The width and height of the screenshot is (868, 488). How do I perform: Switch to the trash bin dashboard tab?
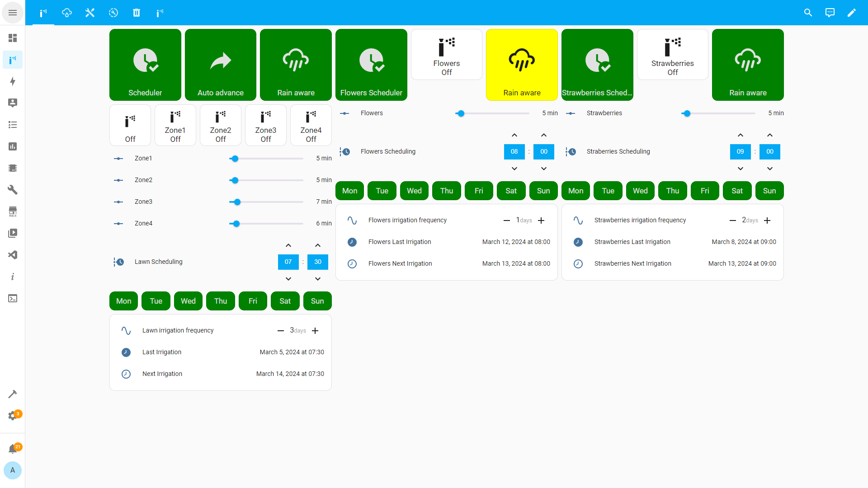pos(137,13)
